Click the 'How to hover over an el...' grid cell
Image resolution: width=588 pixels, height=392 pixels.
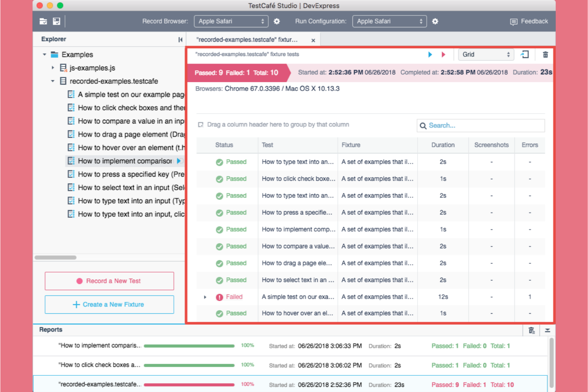point(298,313)
